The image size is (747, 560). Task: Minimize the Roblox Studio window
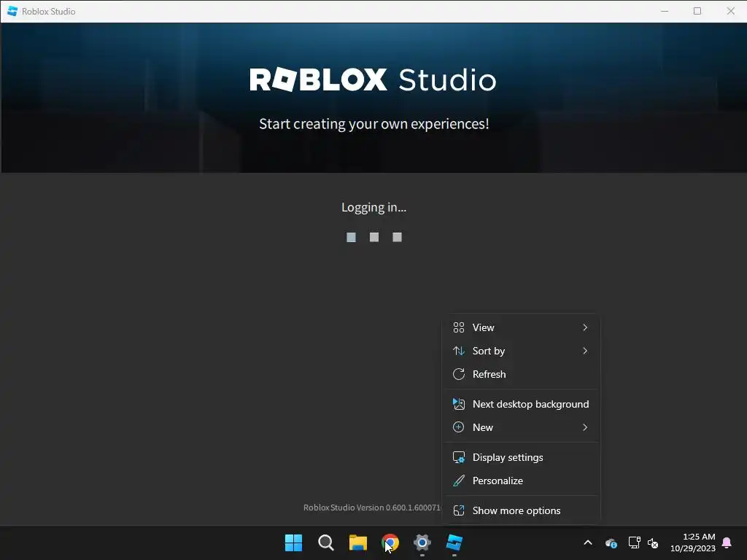(x=665, y=11)
